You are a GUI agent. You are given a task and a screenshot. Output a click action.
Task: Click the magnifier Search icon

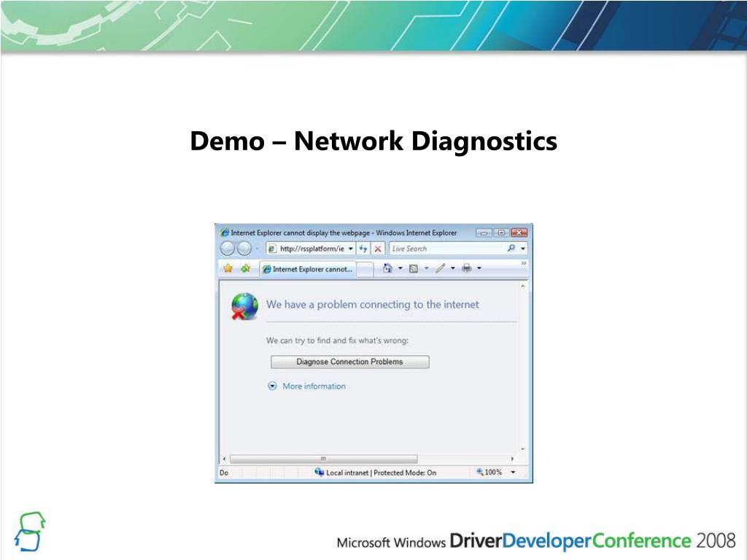511,248
